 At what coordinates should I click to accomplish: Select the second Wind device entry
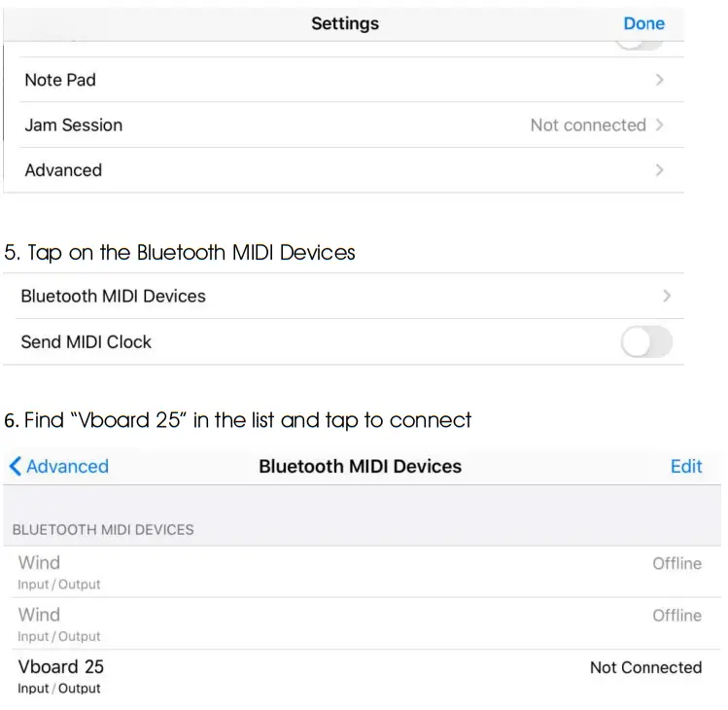click(39, 615)
